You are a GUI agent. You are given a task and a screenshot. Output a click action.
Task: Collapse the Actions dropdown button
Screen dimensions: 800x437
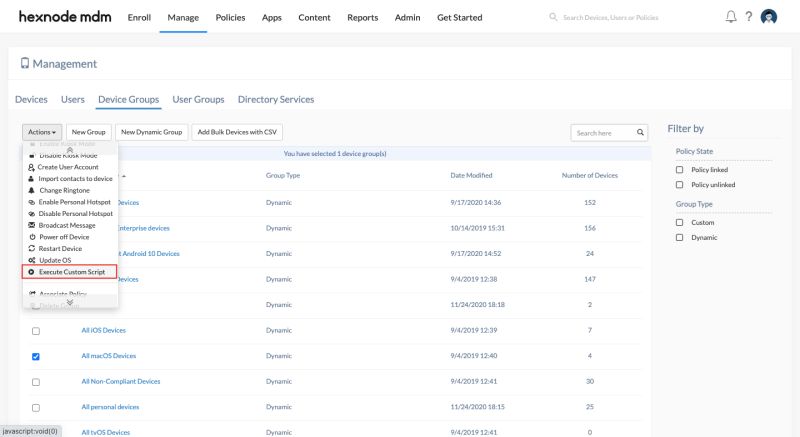(x=42, y=132)
